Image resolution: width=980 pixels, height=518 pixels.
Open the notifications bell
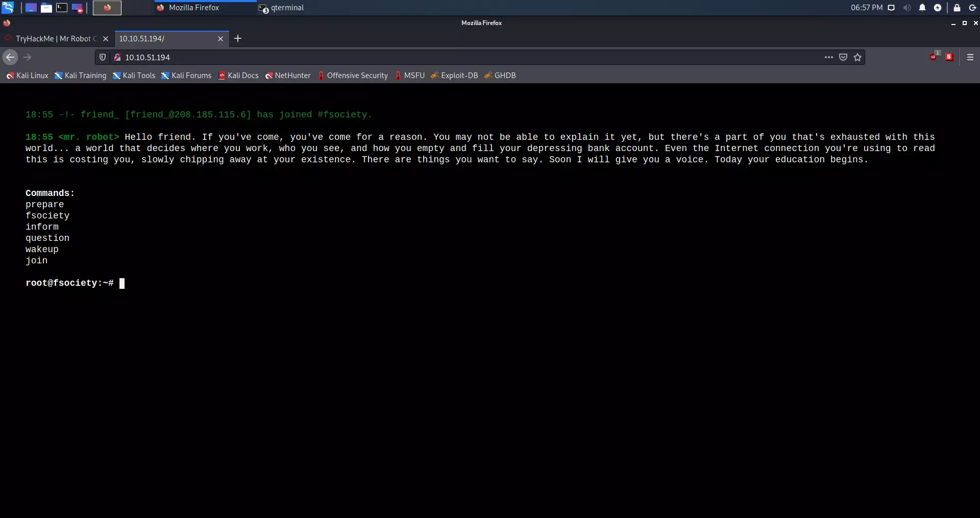(922, 8)
